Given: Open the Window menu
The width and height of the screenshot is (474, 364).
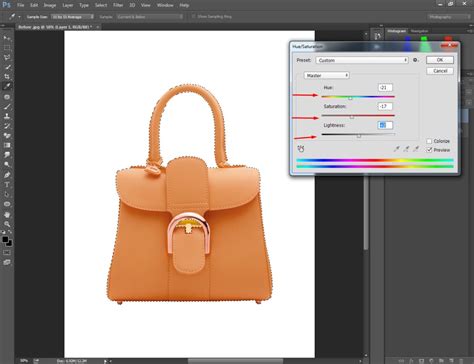Looking at the screenshot, I should pyautogui.click(x=165, y=5).
